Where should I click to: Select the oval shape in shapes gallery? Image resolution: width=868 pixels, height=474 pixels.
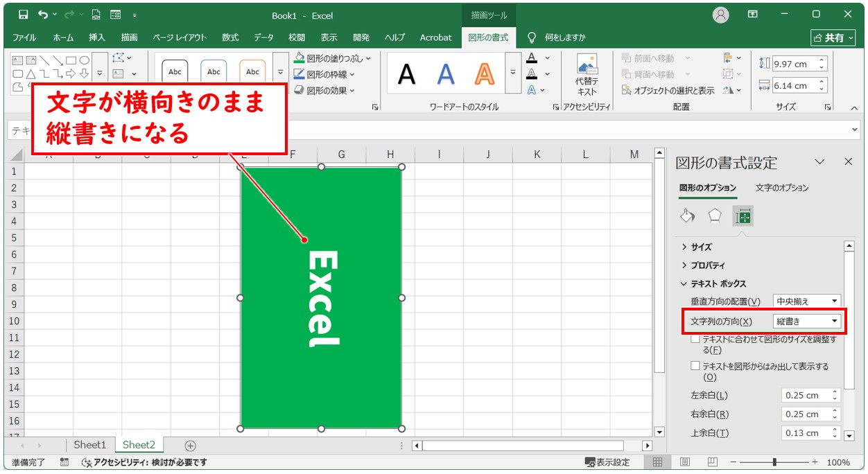(84, 60)
